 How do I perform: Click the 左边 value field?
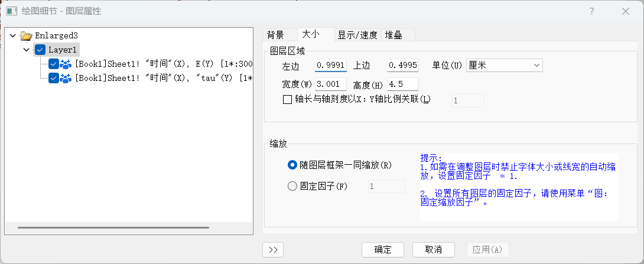click(x=331, y=66)
